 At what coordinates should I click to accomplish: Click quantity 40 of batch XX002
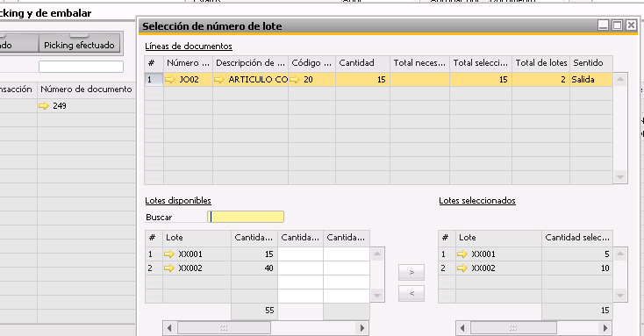pyautogui.click(x=254, y=268)
